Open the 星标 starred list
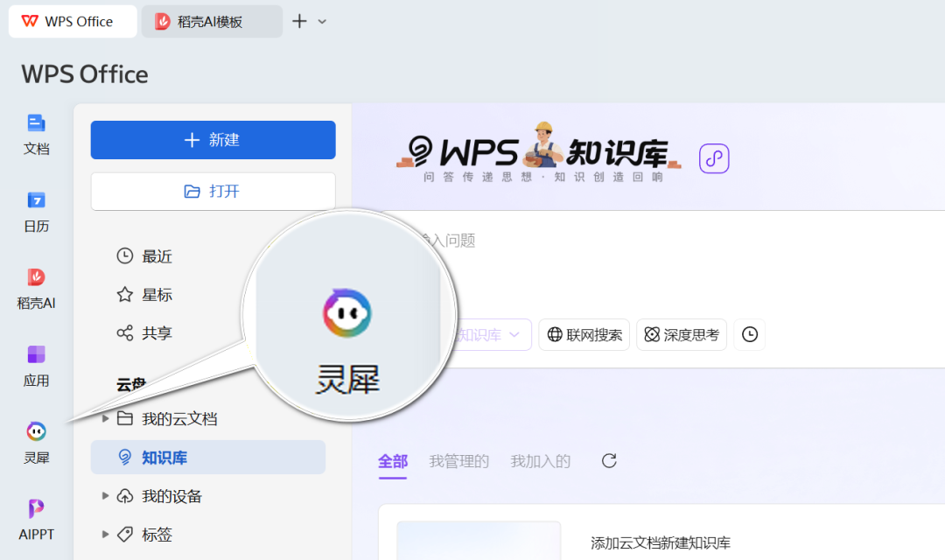This screenshot has height=560, width=945. tap(144, 295)
